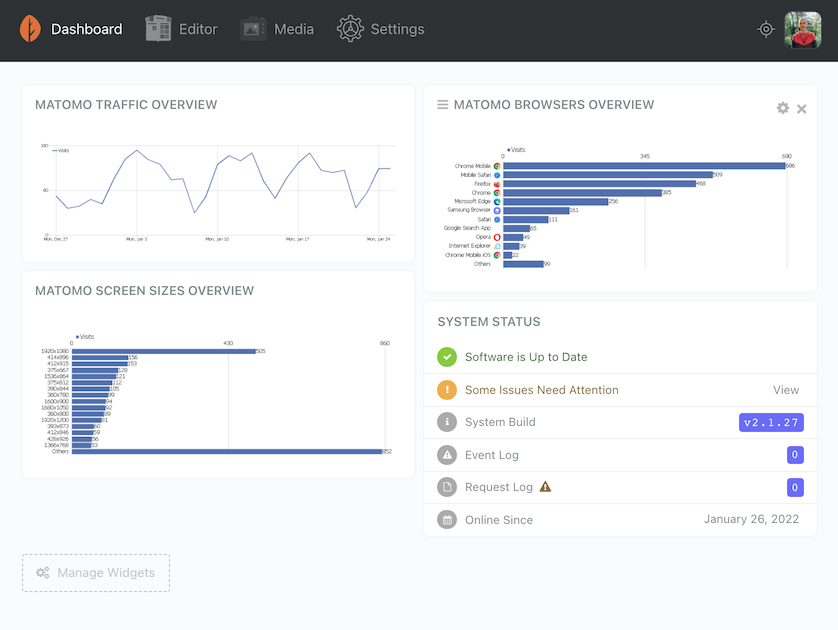Image resolution: width=838 pixels, height=630 pixels.
Task: Click the Media image icon
Action: click(253, 29)
